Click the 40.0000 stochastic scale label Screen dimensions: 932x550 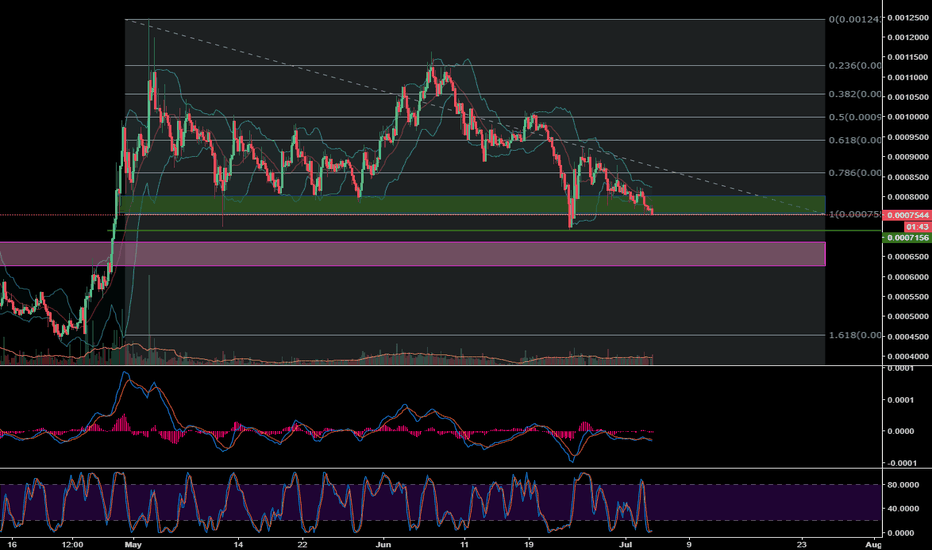(x=903, y=509)
